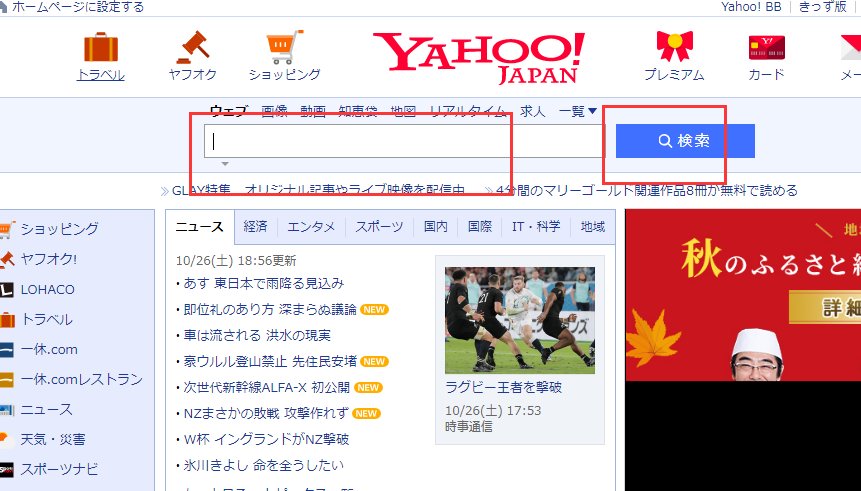
Task: Open the Yahoo! BB link
Action: click(751, 7)
